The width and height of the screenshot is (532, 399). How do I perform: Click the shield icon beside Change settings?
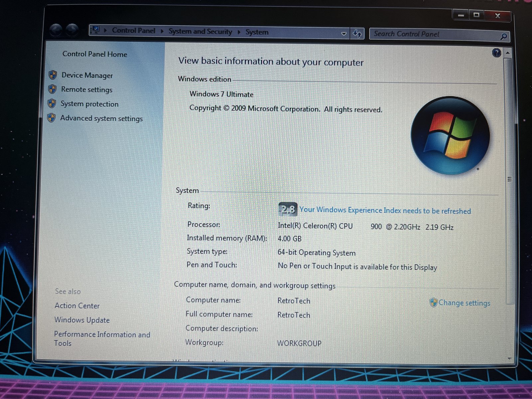(433, 303)
